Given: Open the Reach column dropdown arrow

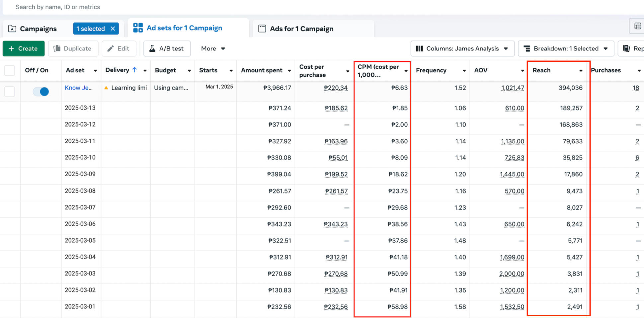Looking at the screenshot, I should (x=581, y=70).
